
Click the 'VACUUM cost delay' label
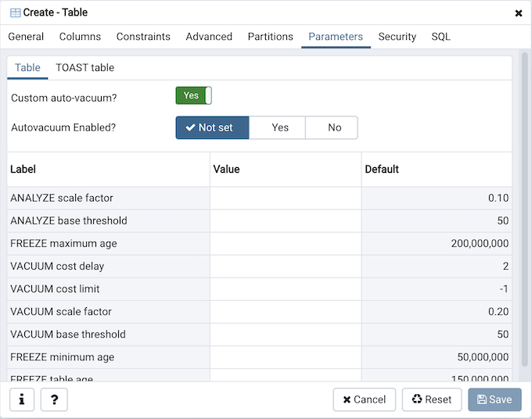point(57,266)
